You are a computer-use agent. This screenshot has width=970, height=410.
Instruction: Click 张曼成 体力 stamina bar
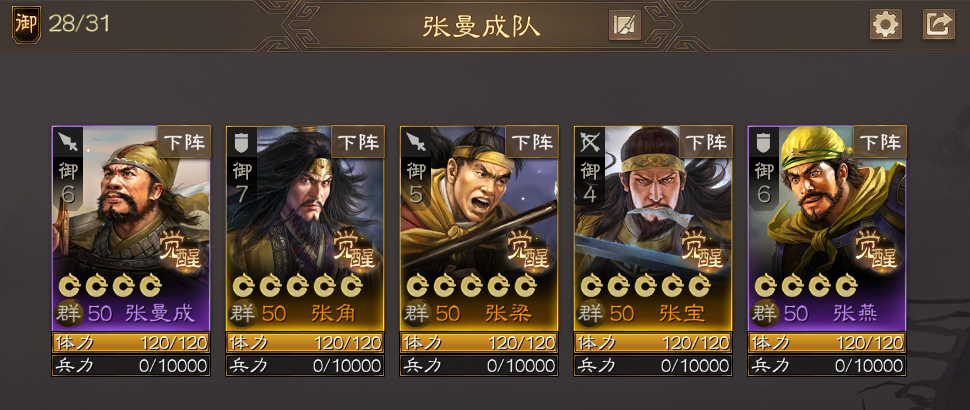coord(131,343)
